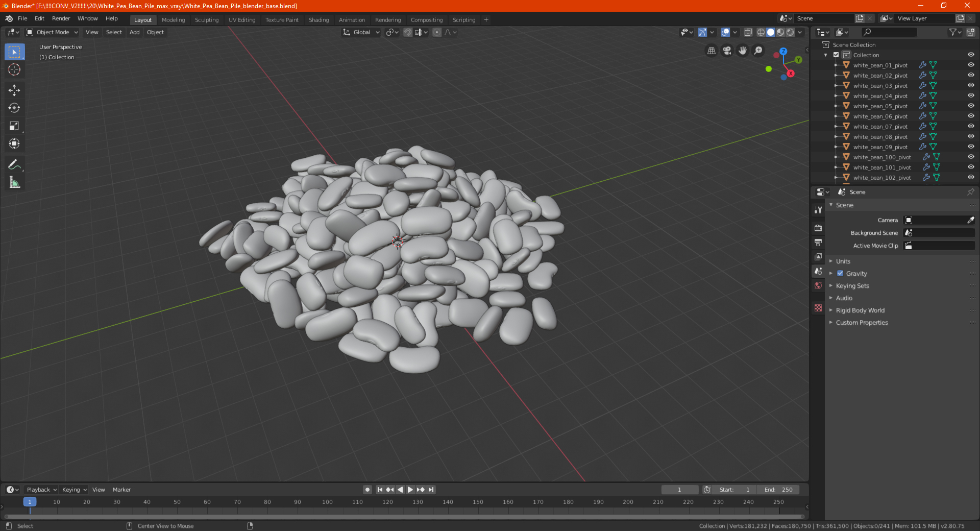Open the Keying dropdown menu
Viewport: 980px width, 531px height.
click(75, 490)
